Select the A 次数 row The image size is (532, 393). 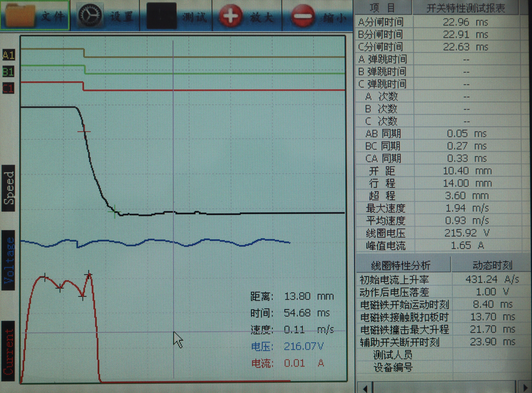pyautogui.click(x=438, y=96)
